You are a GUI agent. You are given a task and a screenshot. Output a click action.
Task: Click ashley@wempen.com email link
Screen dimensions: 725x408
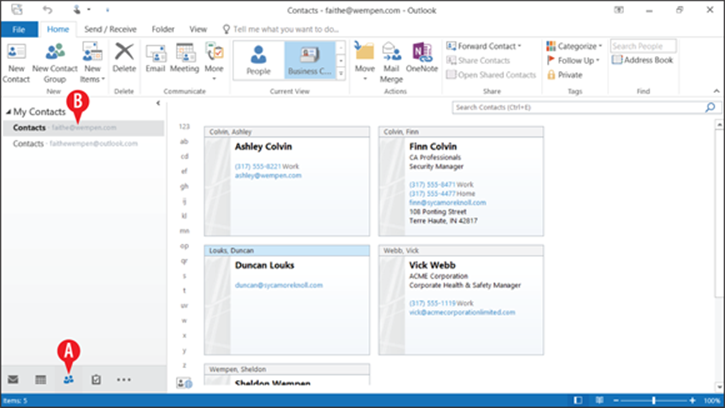tap(268, 175)
